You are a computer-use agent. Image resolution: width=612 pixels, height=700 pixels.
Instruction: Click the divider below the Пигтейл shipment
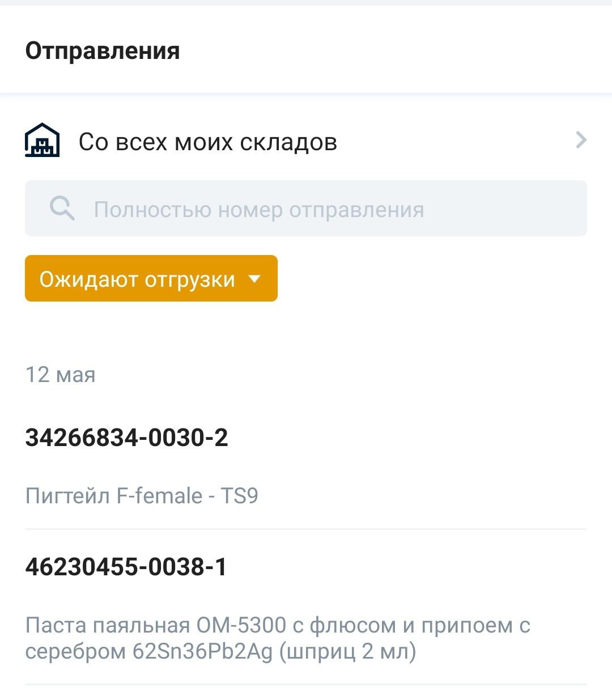(x=306, y=529)
